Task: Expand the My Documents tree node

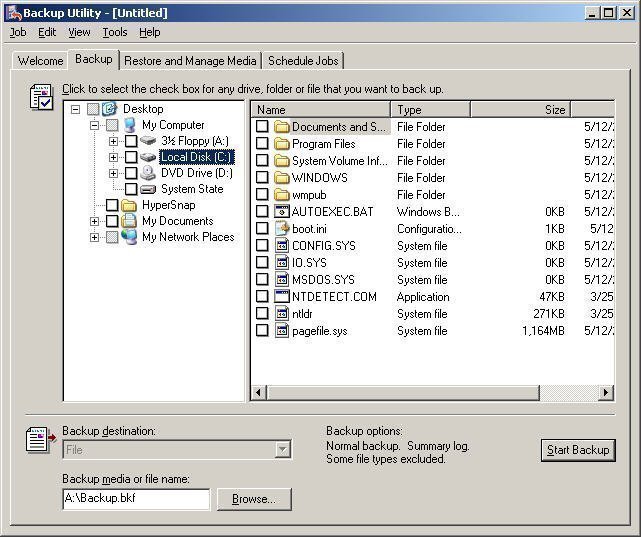Action: pyautogui.click(x=95, y=221)
